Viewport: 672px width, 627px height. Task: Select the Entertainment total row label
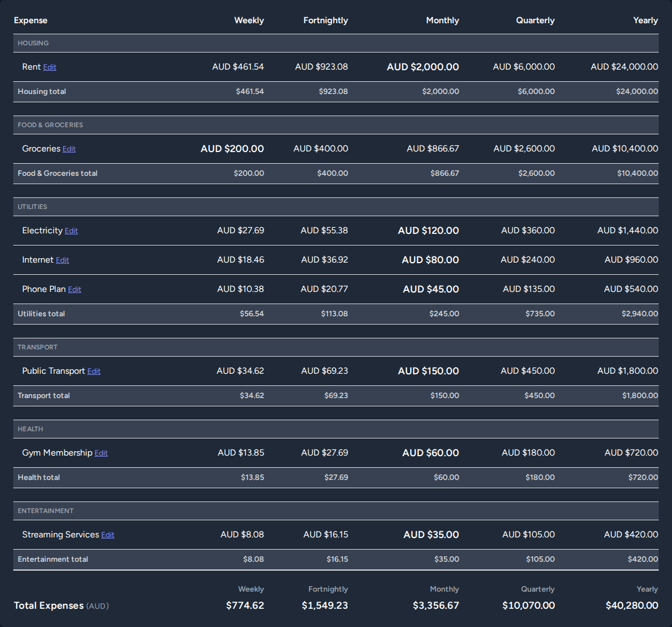point(53,560)
